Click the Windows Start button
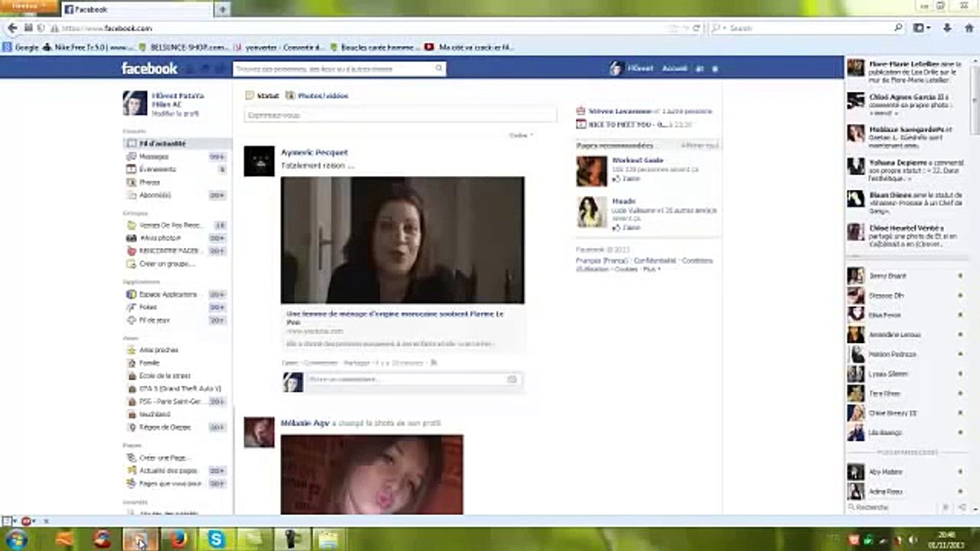Image resolution: width=980 pixels, height=551 pixels. coord(15,539)
